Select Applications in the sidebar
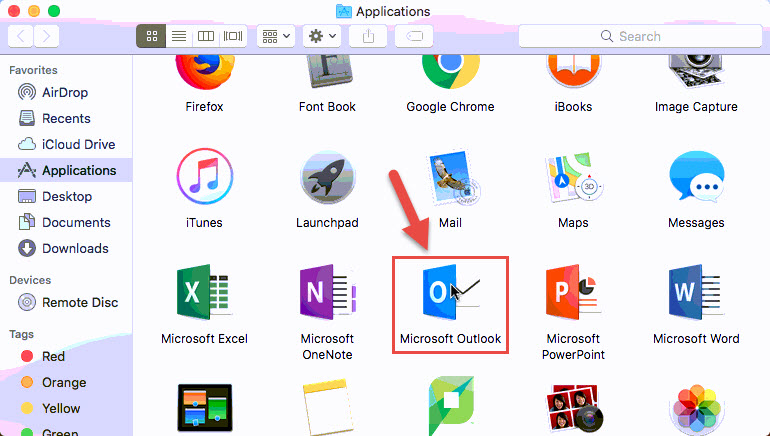This screenshot has height=436, width=770. click(x=66, y=170)
